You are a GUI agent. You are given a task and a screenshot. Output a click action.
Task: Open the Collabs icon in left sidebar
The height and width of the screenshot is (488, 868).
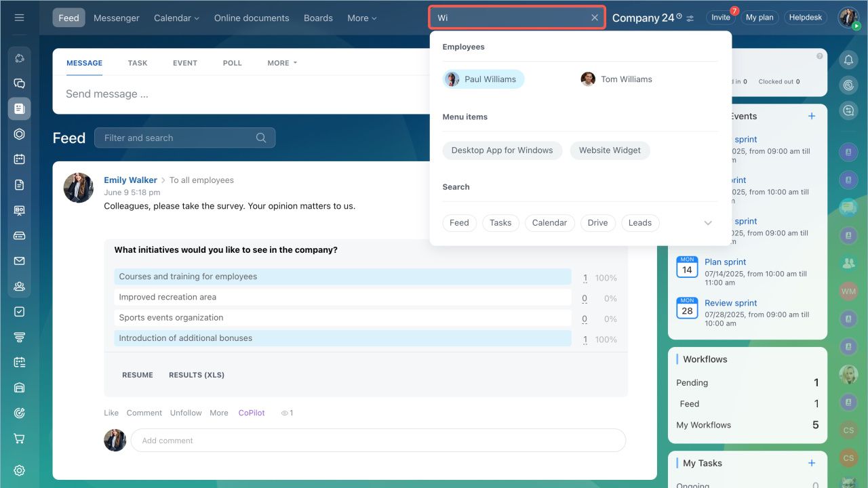point(19,58)
